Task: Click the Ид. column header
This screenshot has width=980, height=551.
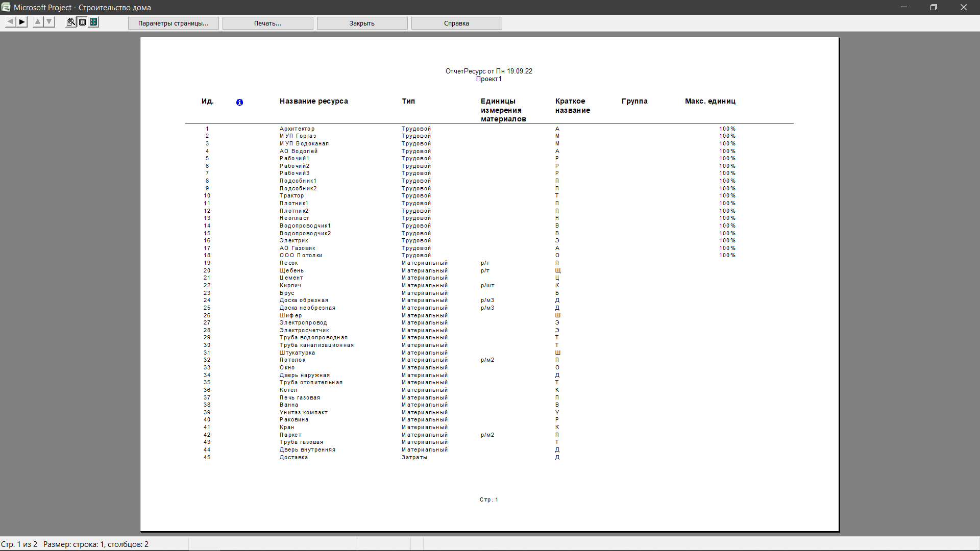Action: 208,101
